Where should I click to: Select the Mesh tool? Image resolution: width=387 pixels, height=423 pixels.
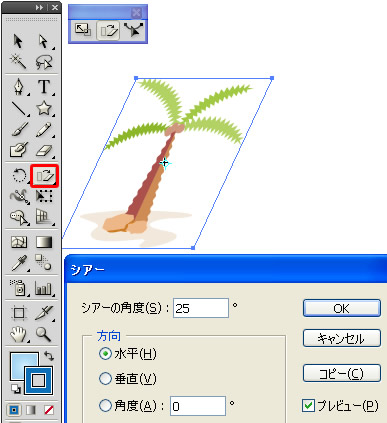click(x=19, y=242)
